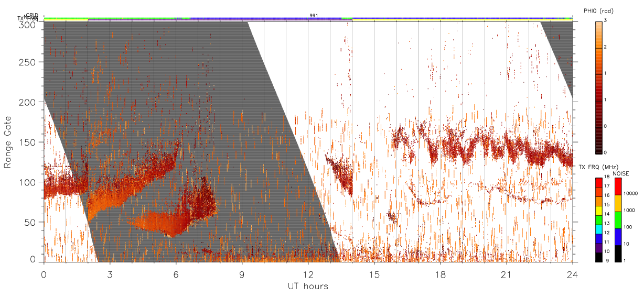Select x-axis tick label '15'
This screenshot has width=644, height=297.
374,275
